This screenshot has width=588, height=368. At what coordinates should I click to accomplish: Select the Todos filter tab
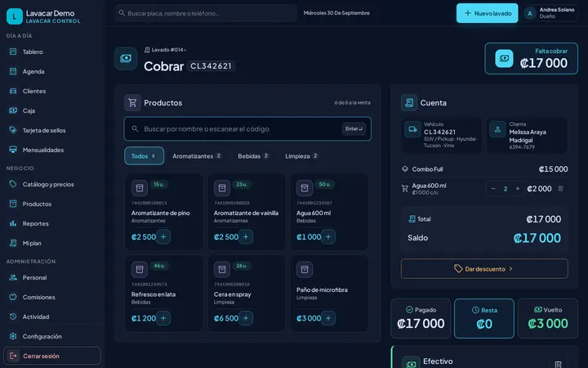(144, 156)
